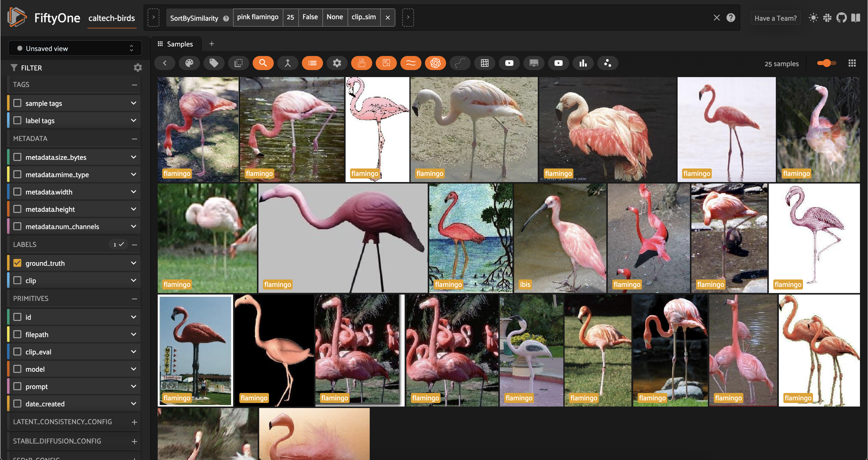Viewport: 868px width, 460px height.
Task: Open the color scheme palette icon
Action: coord(189,63)
